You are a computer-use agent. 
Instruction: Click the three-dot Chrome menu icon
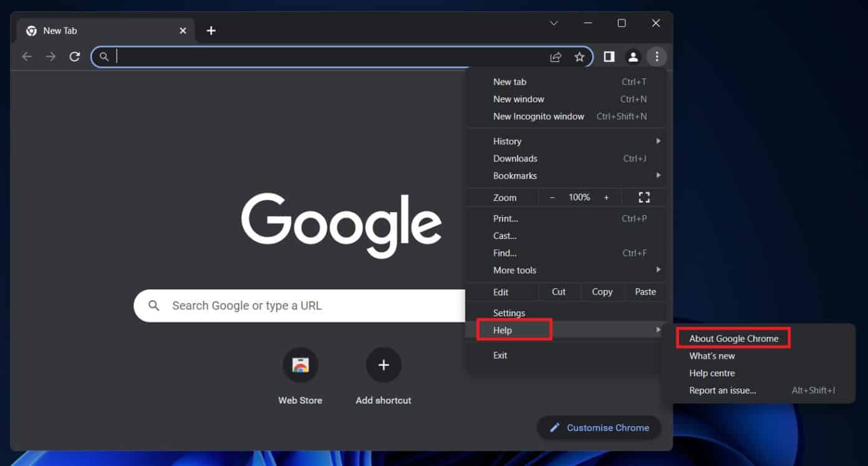[657, 57]
